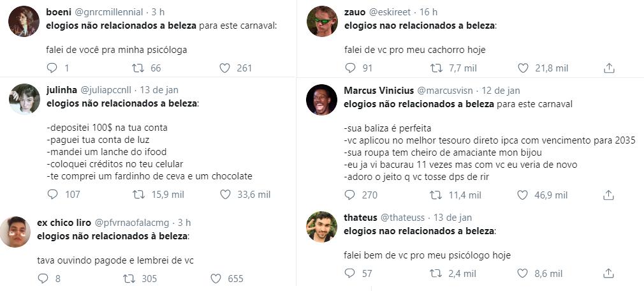Open Marcus Vinicius's avatar
The height and width of the screenshot is (291, 644).
click(x=321, y=100)
